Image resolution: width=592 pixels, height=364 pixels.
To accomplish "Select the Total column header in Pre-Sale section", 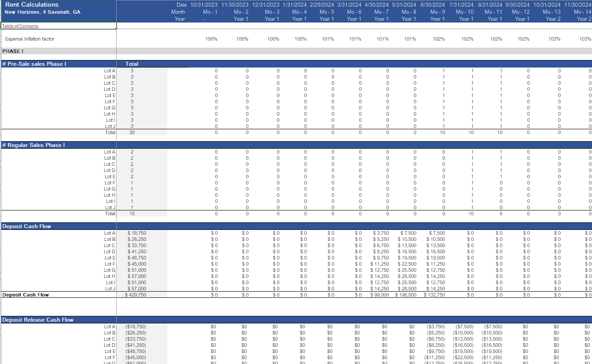I will pos(132,64).
